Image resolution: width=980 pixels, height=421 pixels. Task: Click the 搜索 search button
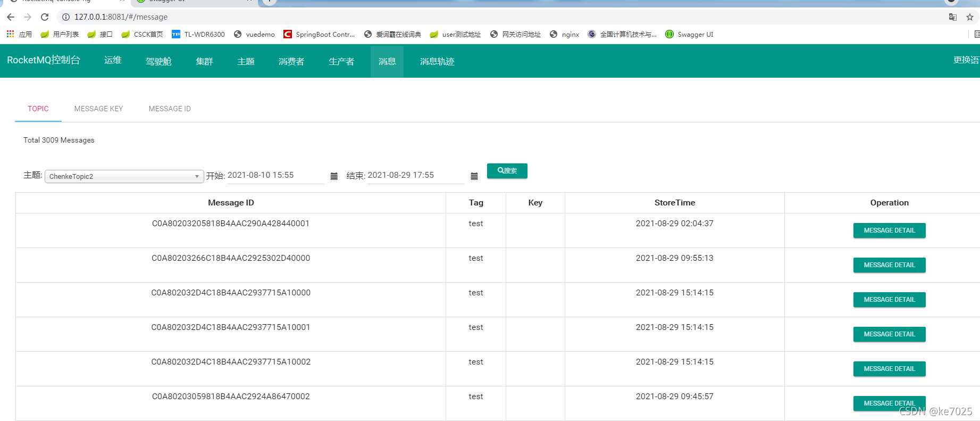[x=507, y=171]
